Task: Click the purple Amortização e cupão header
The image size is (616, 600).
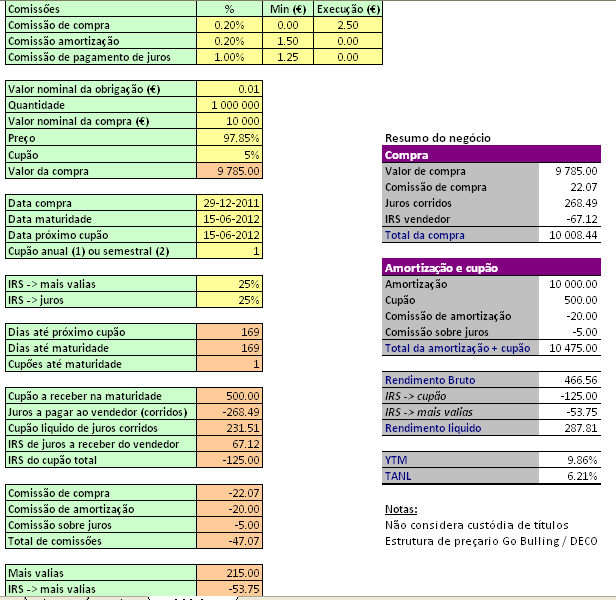Action: pyautogui.click(x=491, y=267)
